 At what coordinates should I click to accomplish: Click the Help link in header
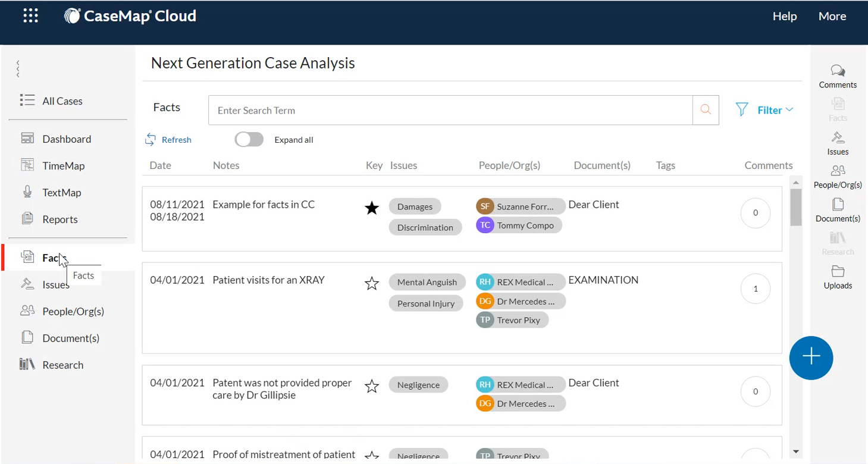click(784, 17)
